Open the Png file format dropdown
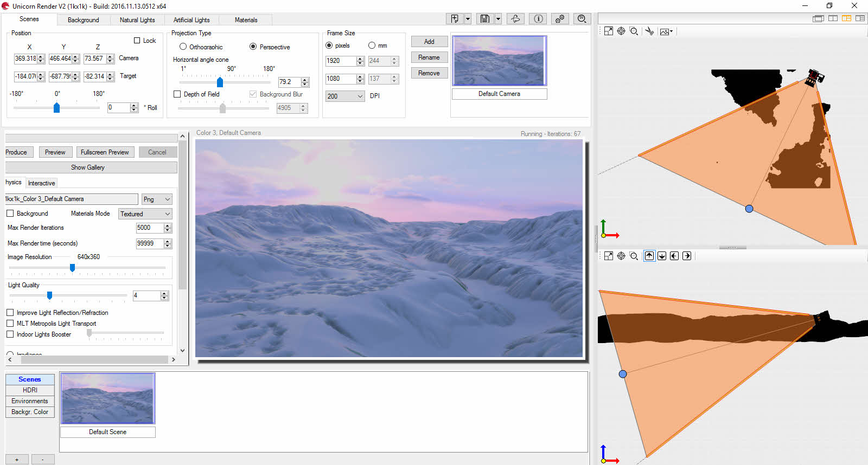Screen dimensions: 868x465 pyautogui.click(x=157, y=199)
